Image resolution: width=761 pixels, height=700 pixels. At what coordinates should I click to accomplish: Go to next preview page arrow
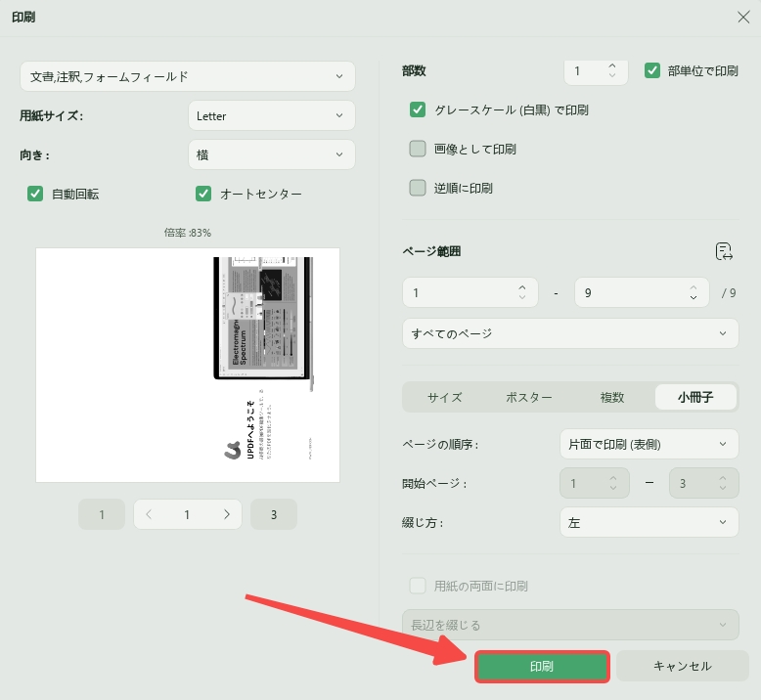pos(227,514)
